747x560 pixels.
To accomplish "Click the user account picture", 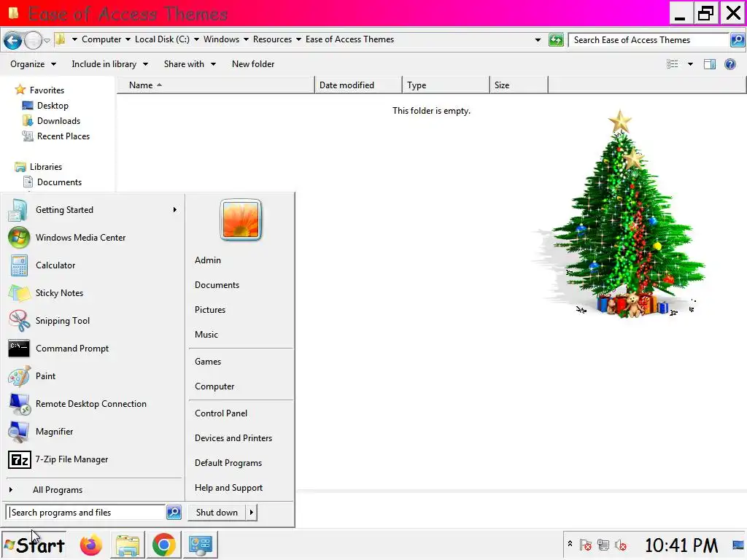I will (241, 219).
